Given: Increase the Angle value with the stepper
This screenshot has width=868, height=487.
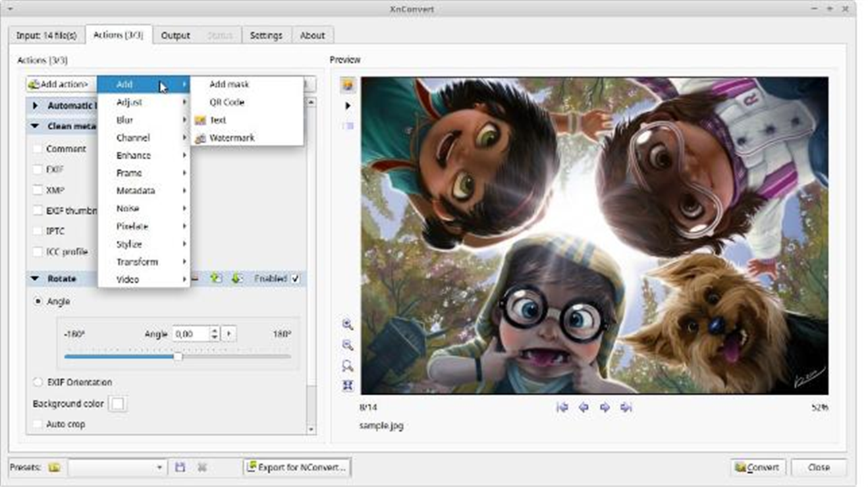Looking at the screenshot, I should pyautogui.click(x=215, y=331).
